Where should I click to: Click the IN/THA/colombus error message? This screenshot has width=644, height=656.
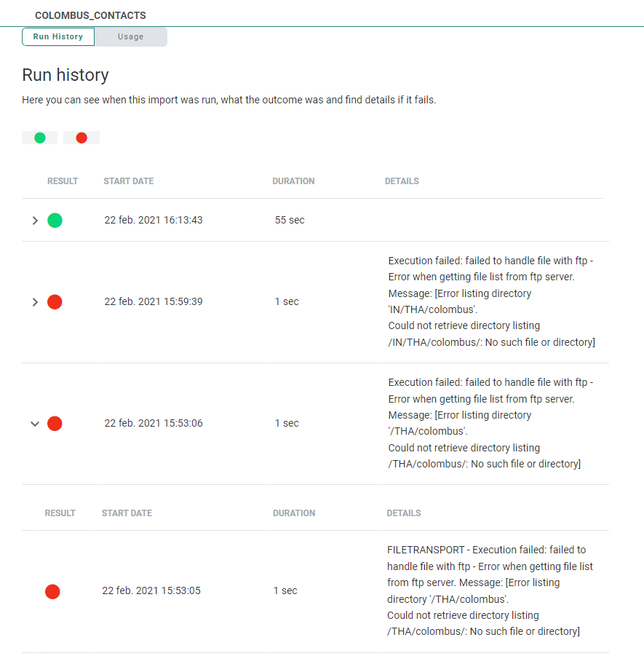(x=491, y=301)
